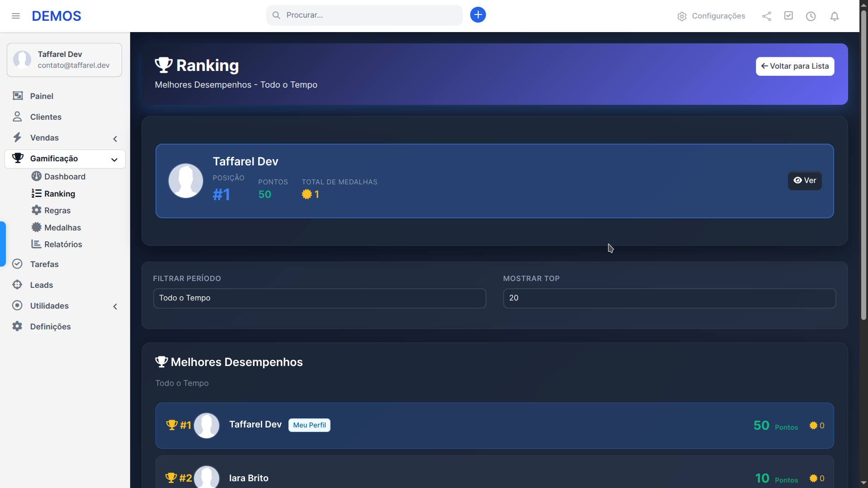Select the Medalhas menu item

pyautogui.click(x=63, y=227)
